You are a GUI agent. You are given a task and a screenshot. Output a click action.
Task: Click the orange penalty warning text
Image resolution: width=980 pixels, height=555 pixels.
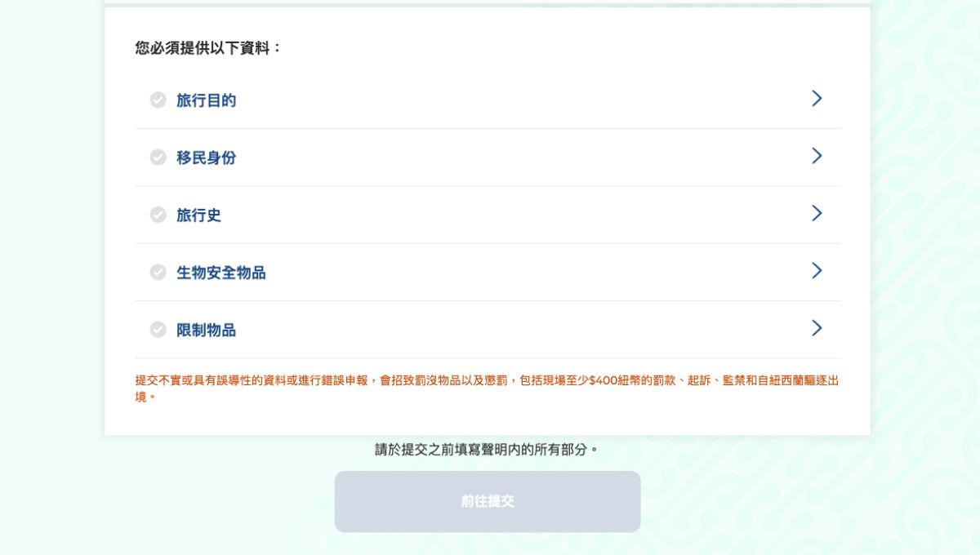click(488, 388)
